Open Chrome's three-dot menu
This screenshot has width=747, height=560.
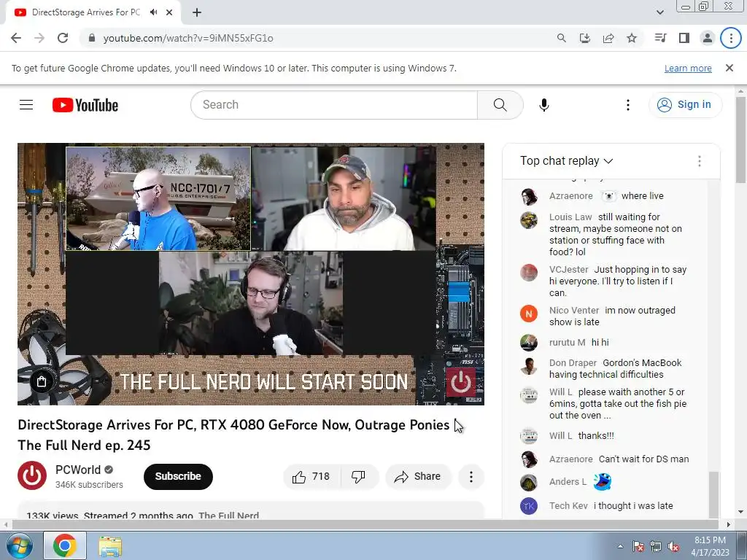(x=731, y=38)
